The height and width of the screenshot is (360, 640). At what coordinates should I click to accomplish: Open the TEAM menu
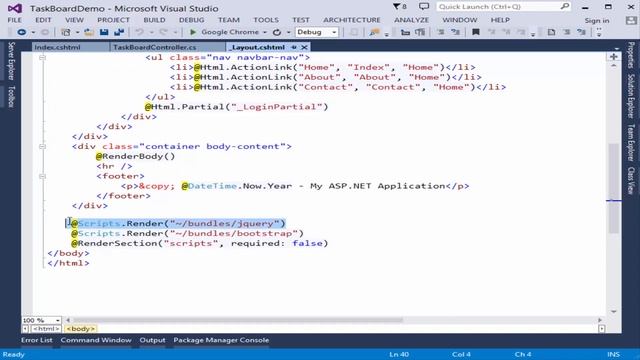click(x=229, y=20)
